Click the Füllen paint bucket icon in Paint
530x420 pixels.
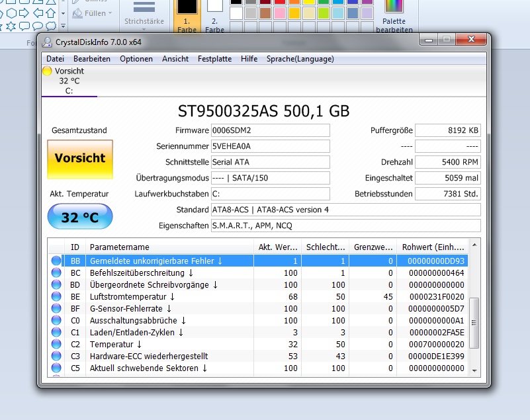tap(77, 13)
